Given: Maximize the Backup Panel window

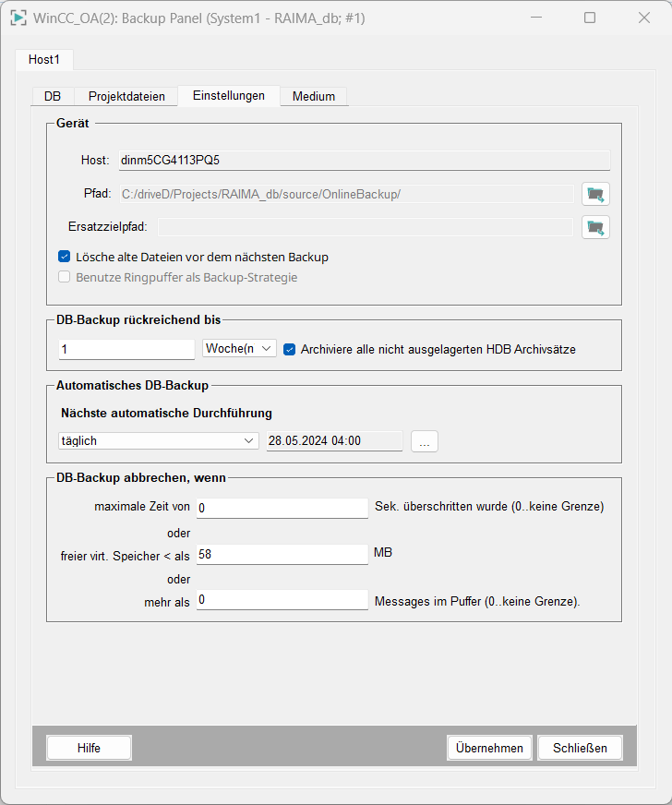Looking at the screenshot, I should tap(590, 18).
